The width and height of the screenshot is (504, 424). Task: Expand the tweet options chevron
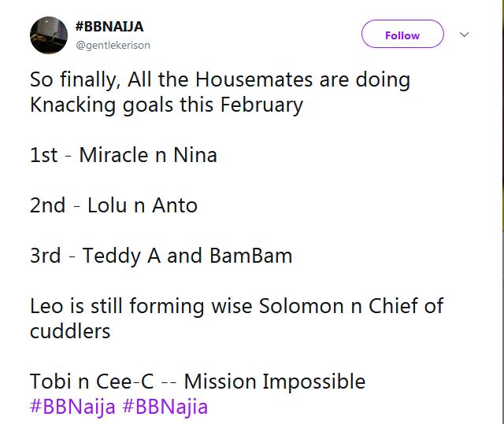point(464,35)
